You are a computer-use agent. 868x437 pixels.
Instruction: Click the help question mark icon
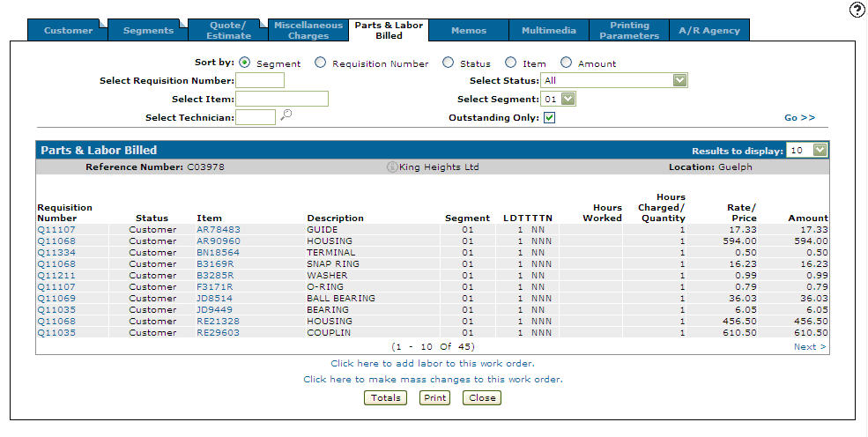[857, 10]
